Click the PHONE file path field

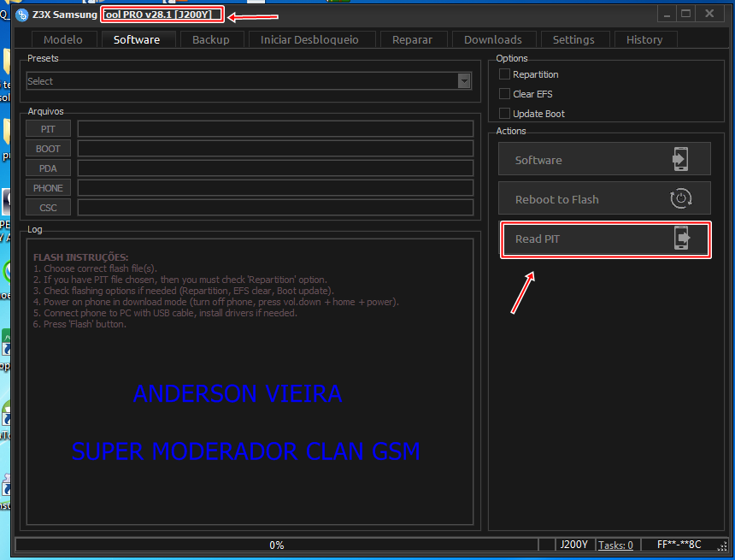tap(275, 187)
